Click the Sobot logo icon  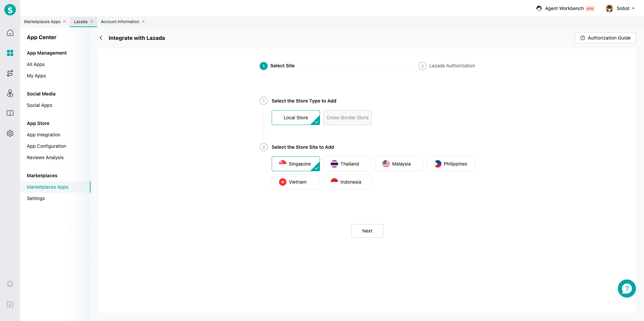tap(10, 10)
